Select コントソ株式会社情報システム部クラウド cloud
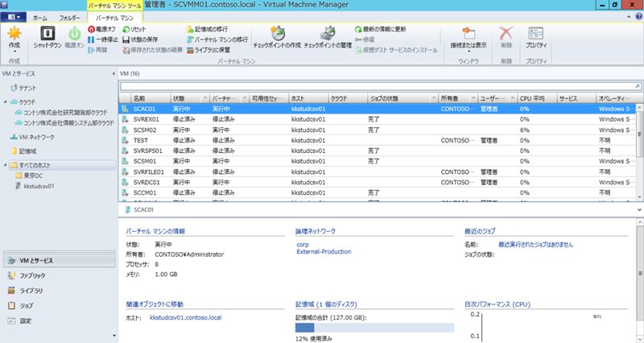The width and height of the screenshot is (644, 343). click(64, 123)
